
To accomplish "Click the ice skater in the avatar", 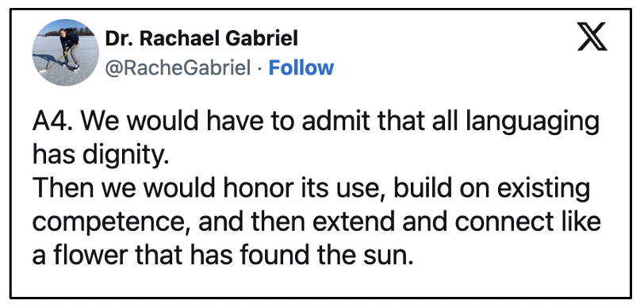I will [68, 48].
